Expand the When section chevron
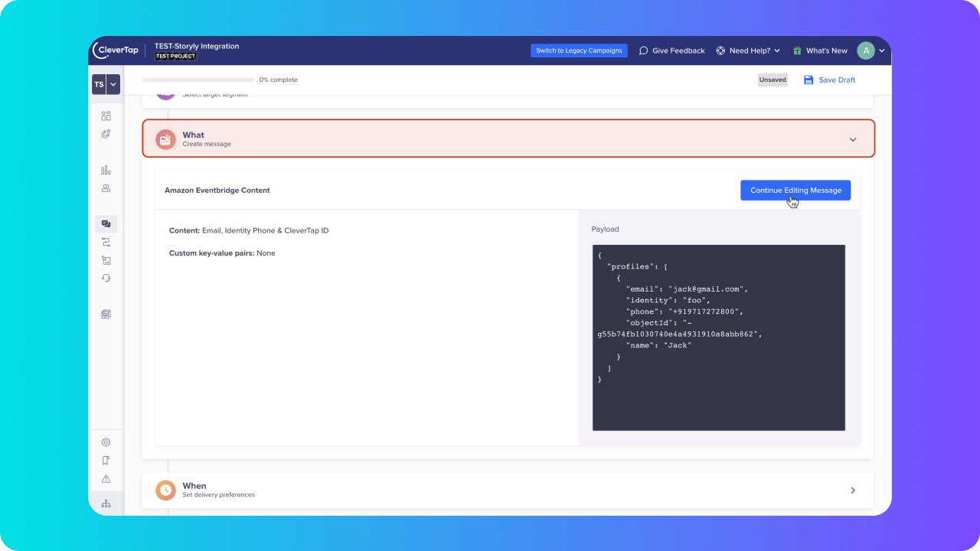 click(853, 491)
